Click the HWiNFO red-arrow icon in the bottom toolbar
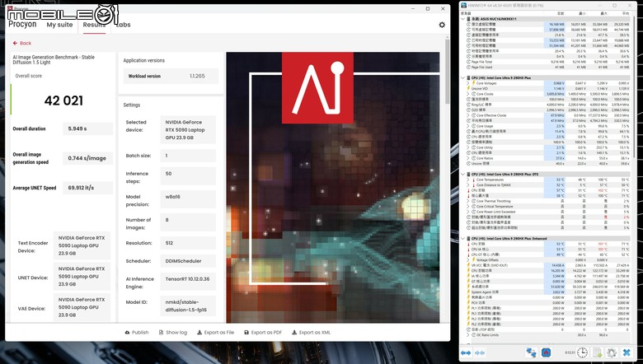This screenshot has height=364, width=643. 546,352
